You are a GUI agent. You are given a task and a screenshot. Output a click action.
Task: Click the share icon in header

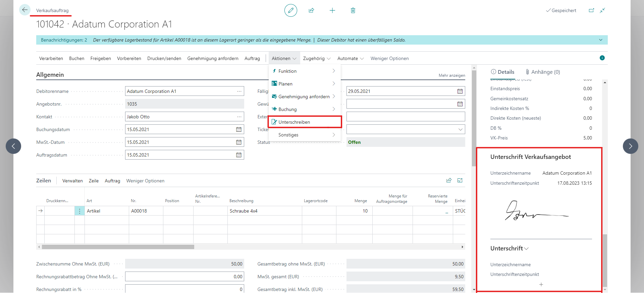point(311,10)
